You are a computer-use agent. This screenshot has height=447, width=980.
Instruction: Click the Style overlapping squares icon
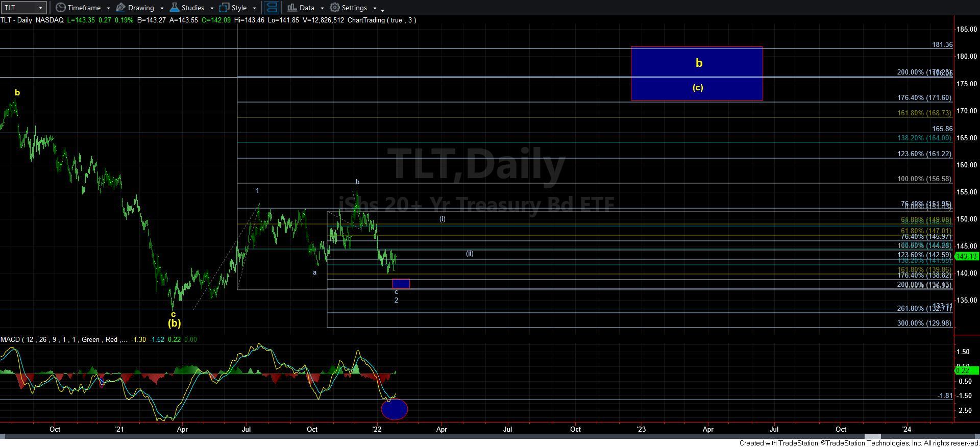pyautogui.click(x=224, y=8)
